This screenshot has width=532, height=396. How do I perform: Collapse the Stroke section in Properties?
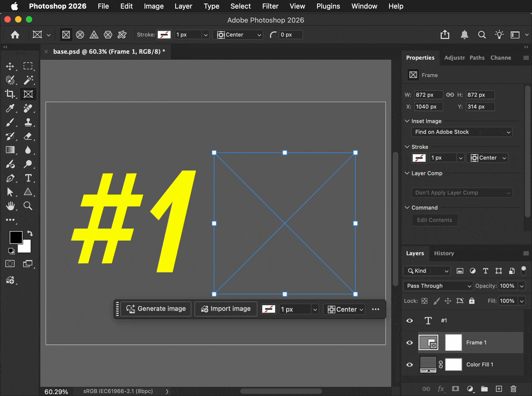[x=407, y=147]
